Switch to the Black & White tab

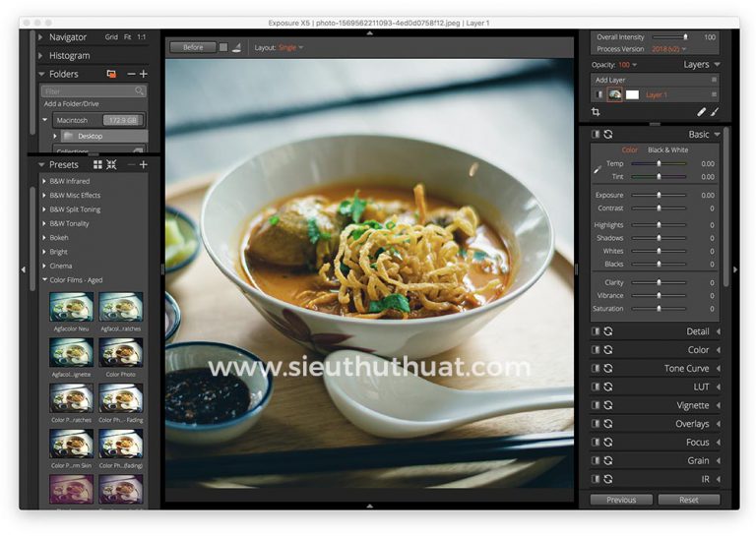(667, 149)
